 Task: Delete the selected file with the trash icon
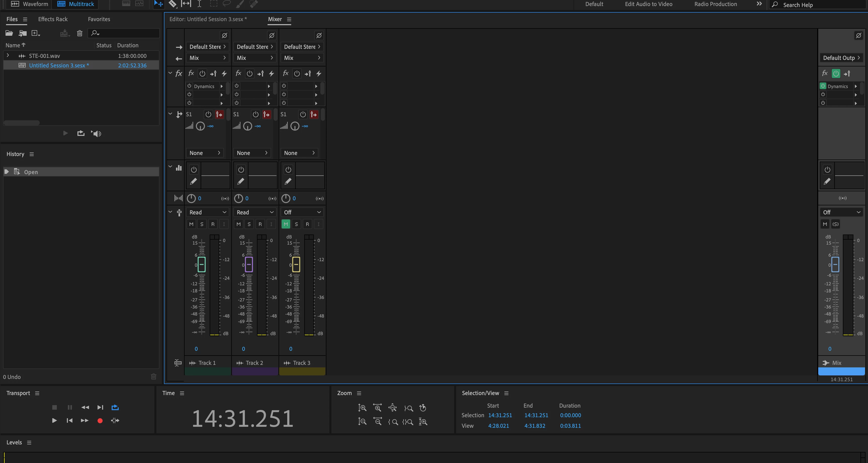[x=79, y=33]
